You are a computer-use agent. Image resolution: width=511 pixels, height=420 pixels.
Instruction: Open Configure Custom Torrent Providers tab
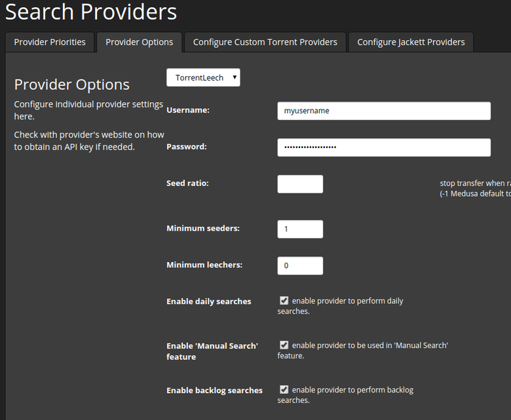point(265,42)
